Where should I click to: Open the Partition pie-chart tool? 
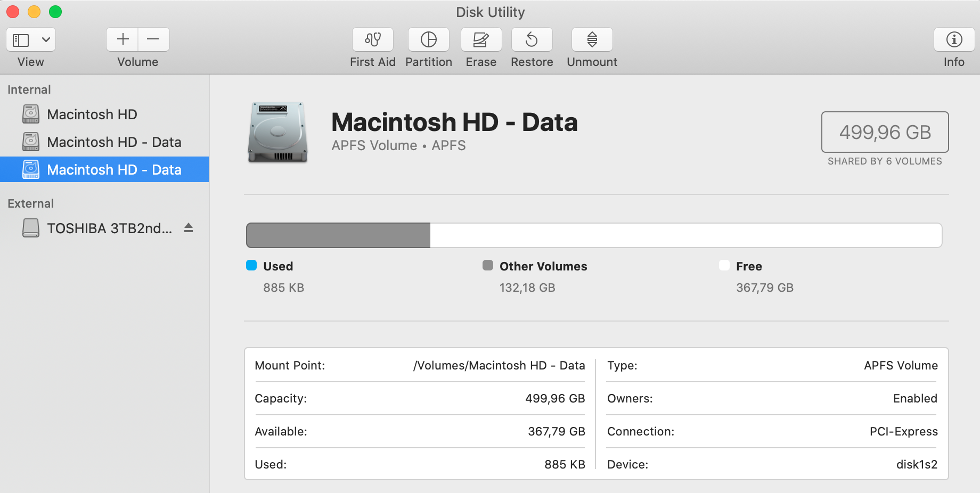[429, 39]
